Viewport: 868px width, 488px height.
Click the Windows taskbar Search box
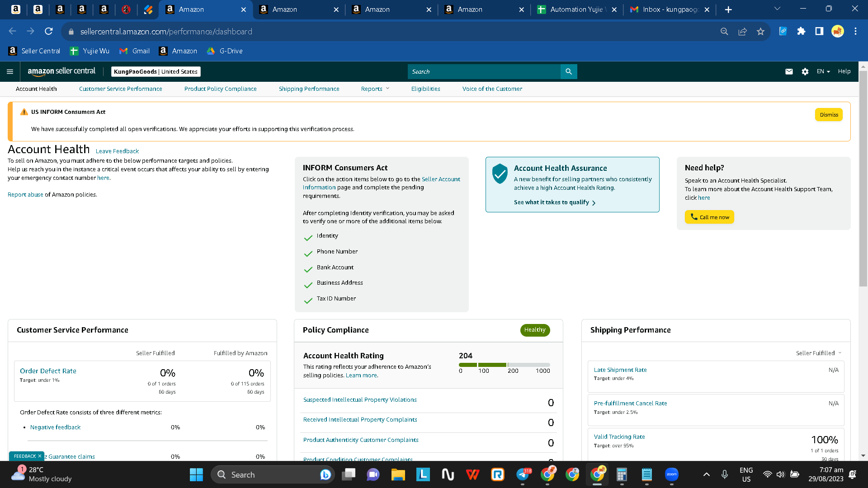[273, 474]
